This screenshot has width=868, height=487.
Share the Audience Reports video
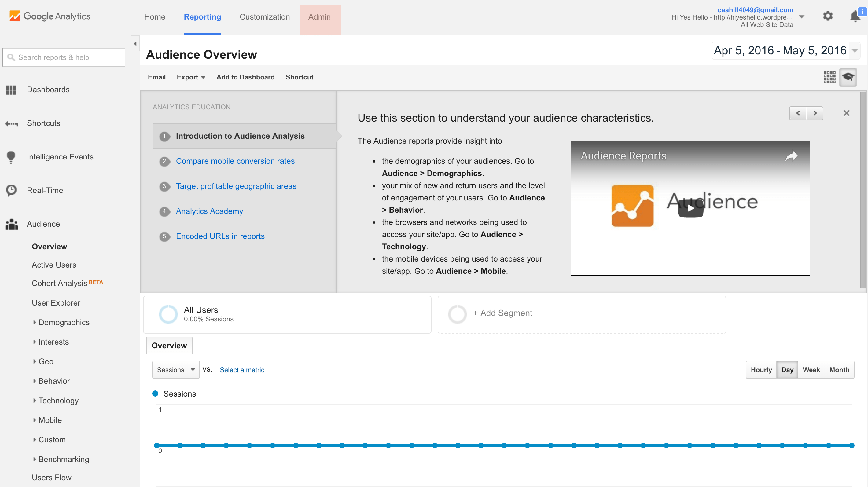point(792,156)
